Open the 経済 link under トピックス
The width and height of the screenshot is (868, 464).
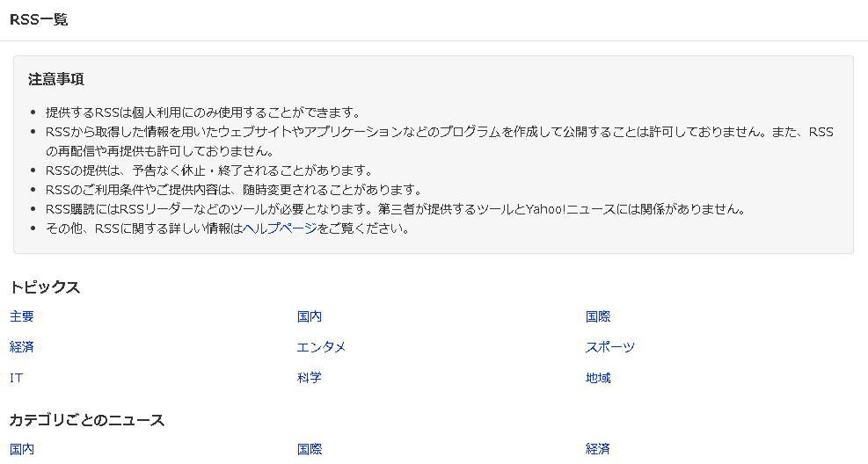pyautogui.click(x=22, y=347)
